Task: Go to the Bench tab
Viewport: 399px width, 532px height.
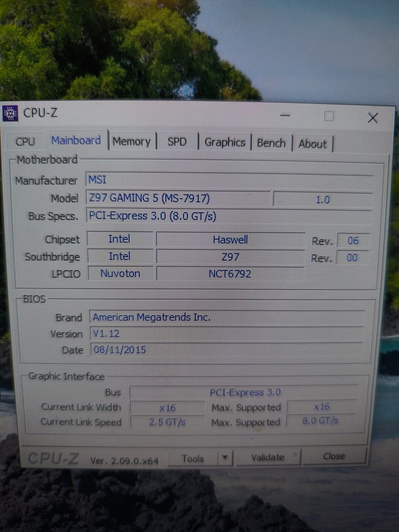Action: [271, 143]
